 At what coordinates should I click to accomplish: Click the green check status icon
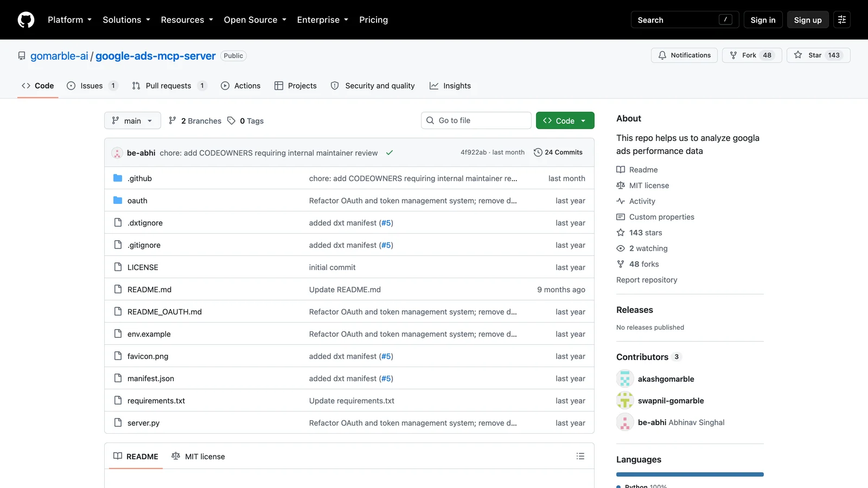pyautogui.click(x=389, y=153)
